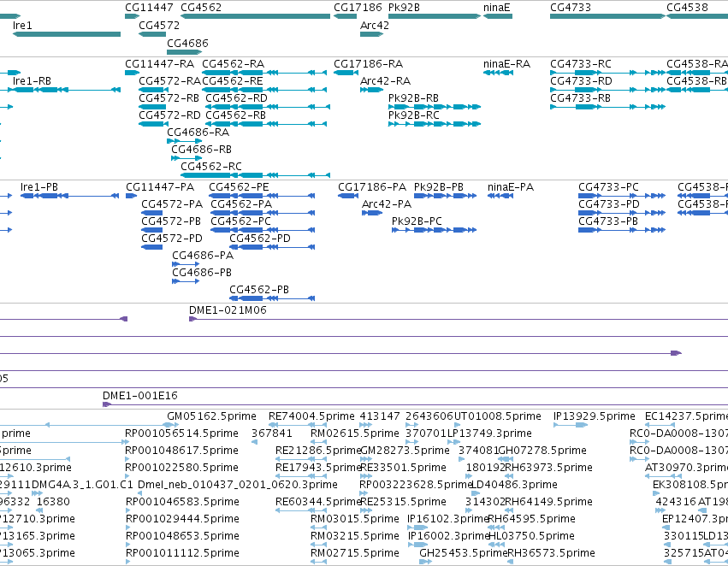This screenshot has width=728, height=566.
Task: Click EST label RP001048617.5prime
Action: [x=181, y=451]
